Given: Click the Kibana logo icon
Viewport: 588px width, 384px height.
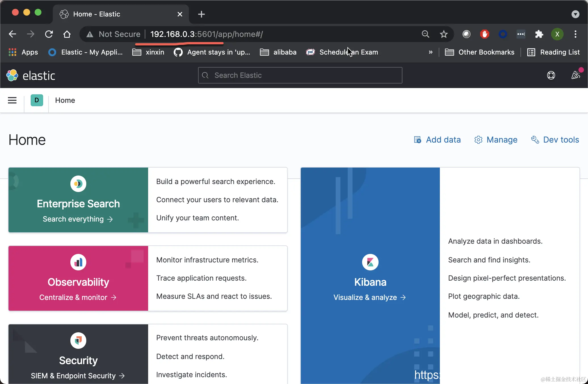Looking at the screenshot, I should click(x=370, y=262).
